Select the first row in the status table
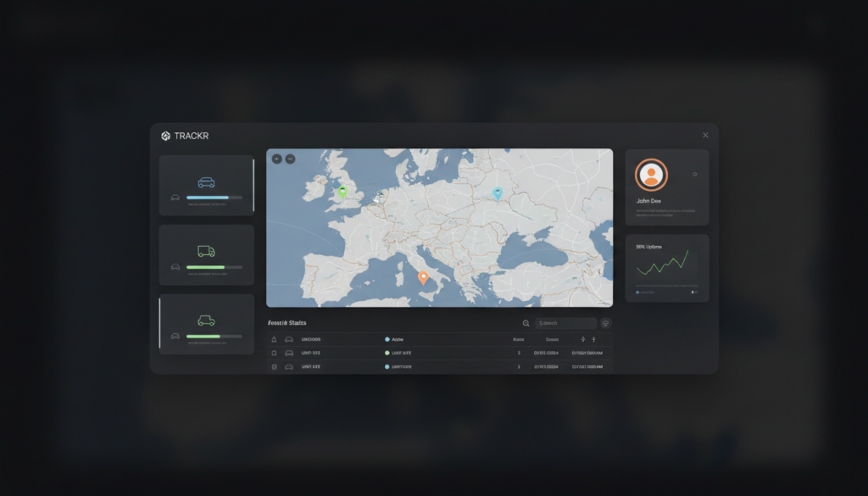 coord(439,353)
